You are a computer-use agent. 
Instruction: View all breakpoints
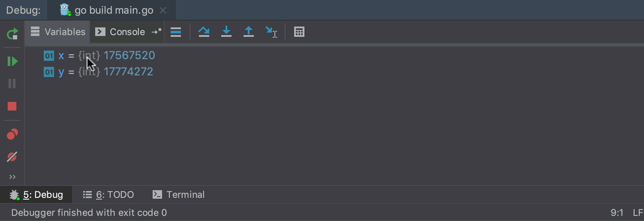[12, 134]
